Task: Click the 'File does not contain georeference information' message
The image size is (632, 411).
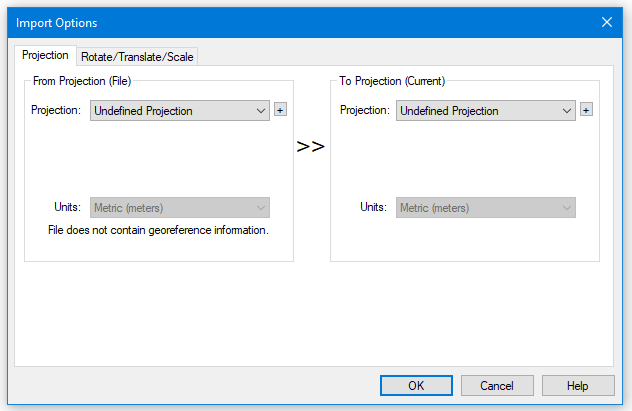Action: [158, 230]
